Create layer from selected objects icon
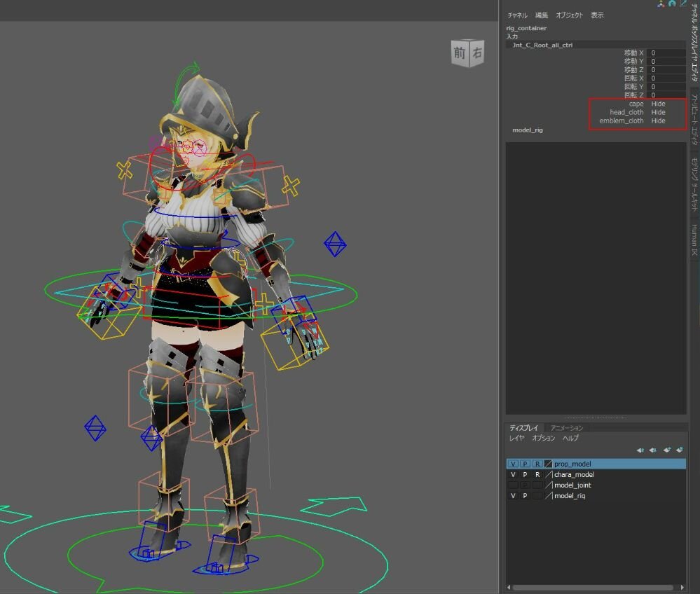 (680, 450)
